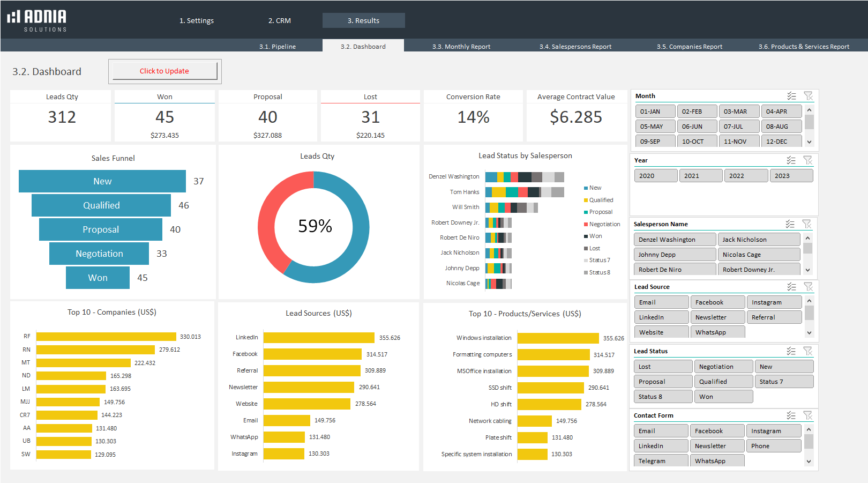Enable multi-select on the Month slicer
Screen dimensions: 868x483
point(791,96)
